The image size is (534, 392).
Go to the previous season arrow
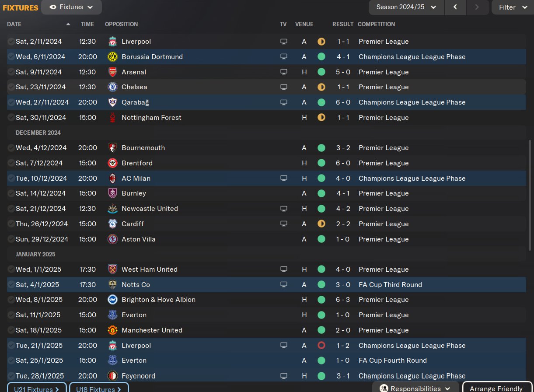click(456, 7)
